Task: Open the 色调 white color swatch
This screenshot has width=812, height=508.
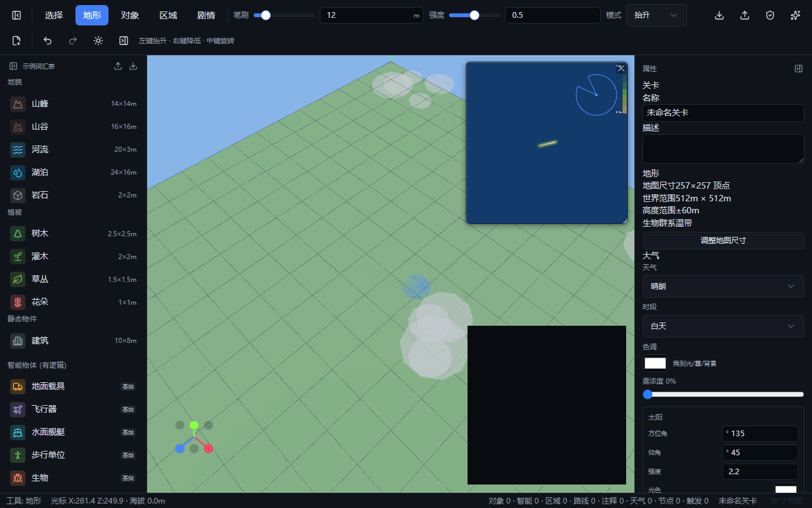Action: [655, 363]
